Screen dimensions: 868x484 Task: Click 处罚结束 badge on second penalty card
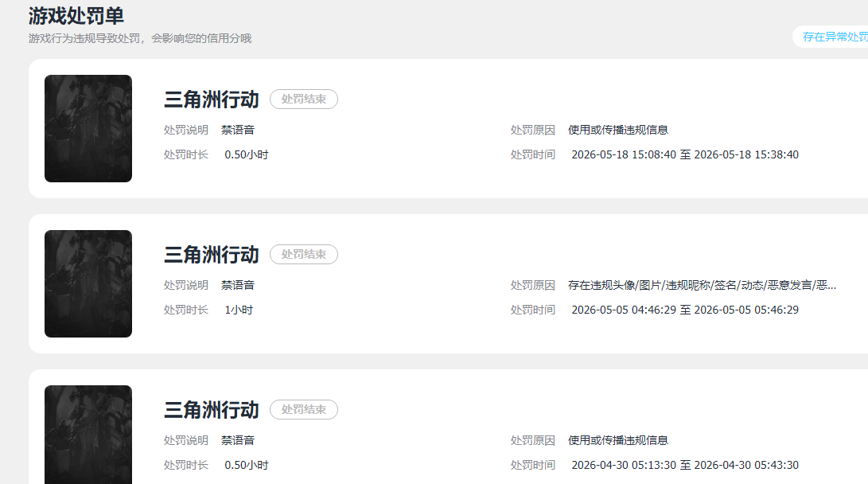(303, 254)
